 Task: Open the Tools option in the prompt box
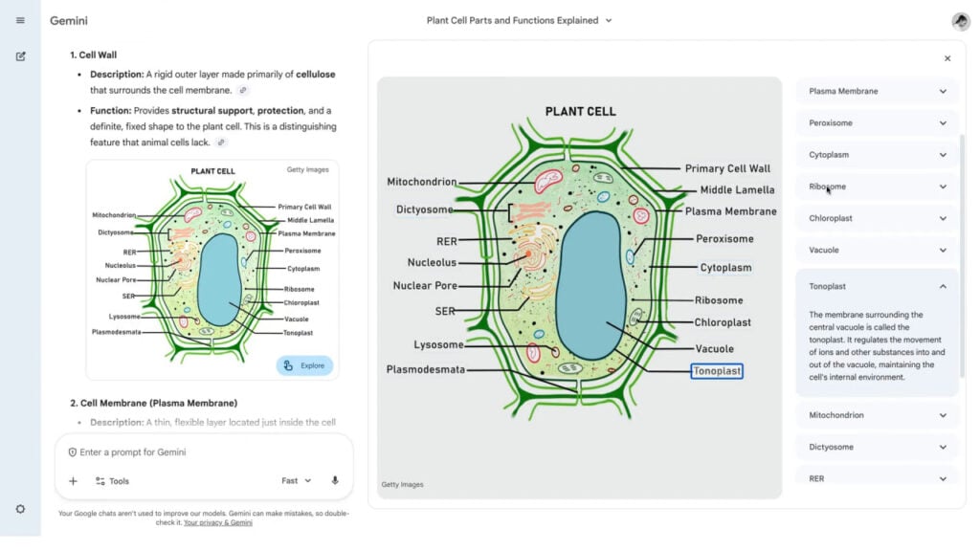(x=112, y=481)
